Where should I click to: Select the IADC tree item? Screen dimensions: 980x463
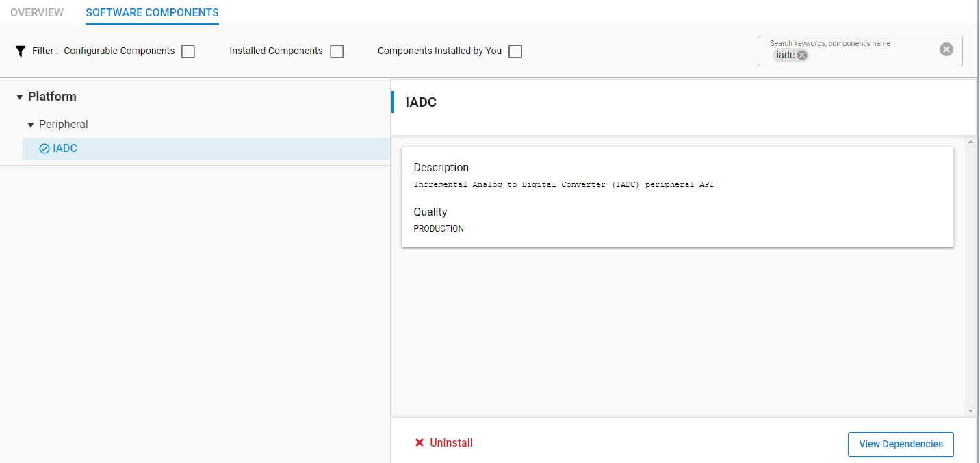click(65, 148)
